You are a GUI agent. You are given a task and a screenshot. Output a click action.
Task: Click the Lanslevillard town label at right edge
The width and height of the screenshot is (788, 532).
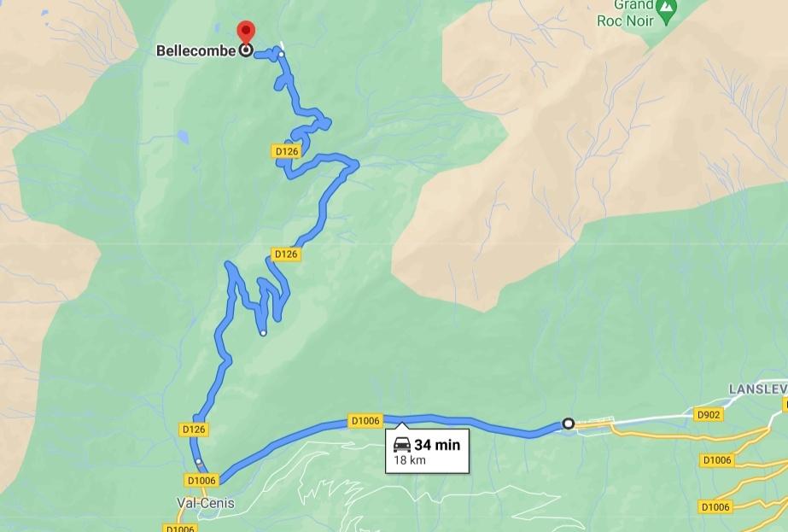tap(758, 389)
